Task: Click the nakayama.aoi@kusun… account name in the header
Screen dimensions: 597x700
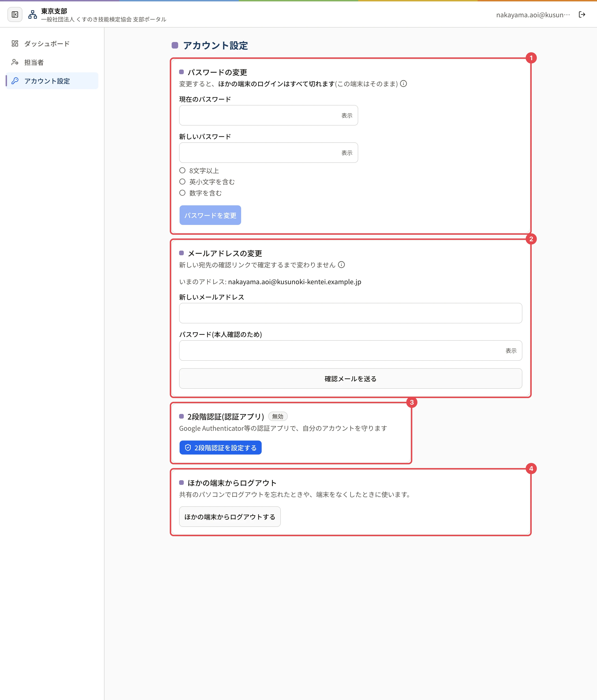Action: [533, 14]
